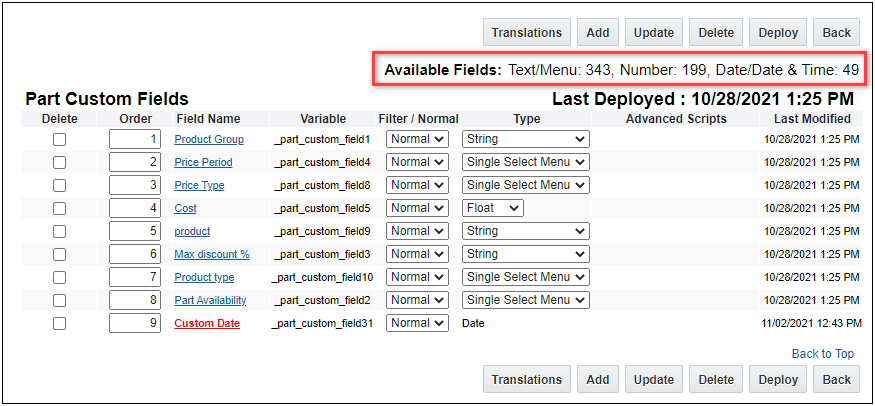
Task: Open Filter/Normal dropdown for Product Group
Action: (x=417, y=139)
